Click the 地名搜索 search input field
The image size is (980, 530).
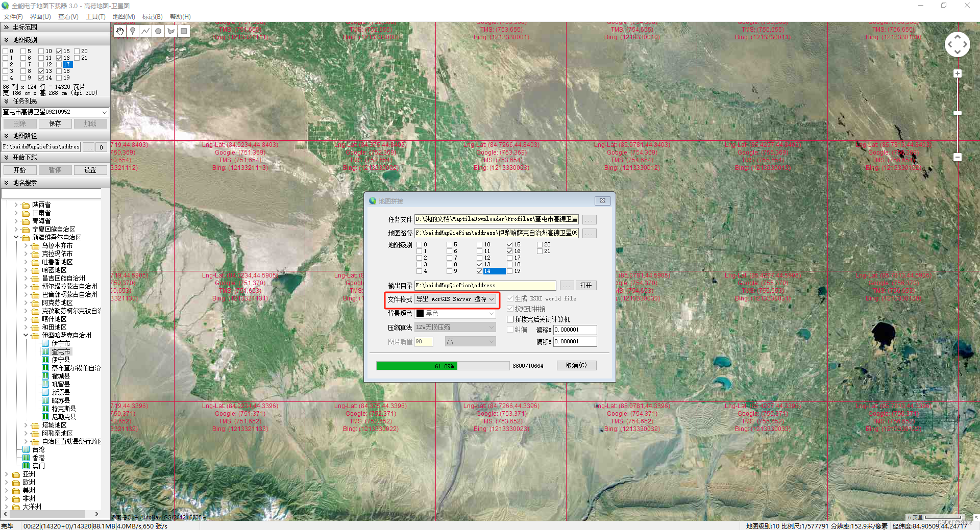[x=52, y=194]
